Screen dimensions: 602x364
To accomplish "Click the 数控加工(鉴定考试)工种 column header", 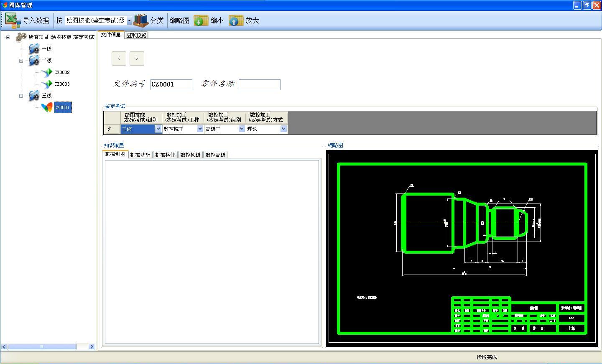I will [x=183, y=117].
